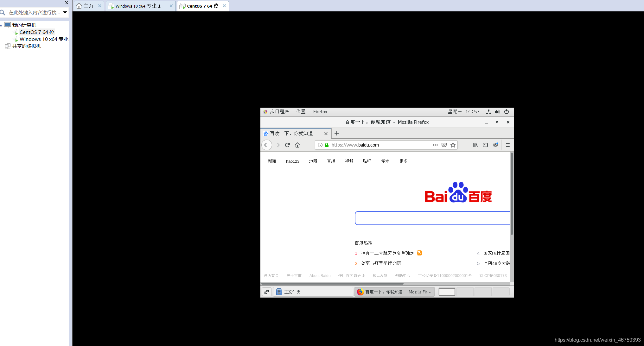
Task: Open 应用程序 menu in CentOS panel
Action: pyautogui.click(x=276, y=112)
